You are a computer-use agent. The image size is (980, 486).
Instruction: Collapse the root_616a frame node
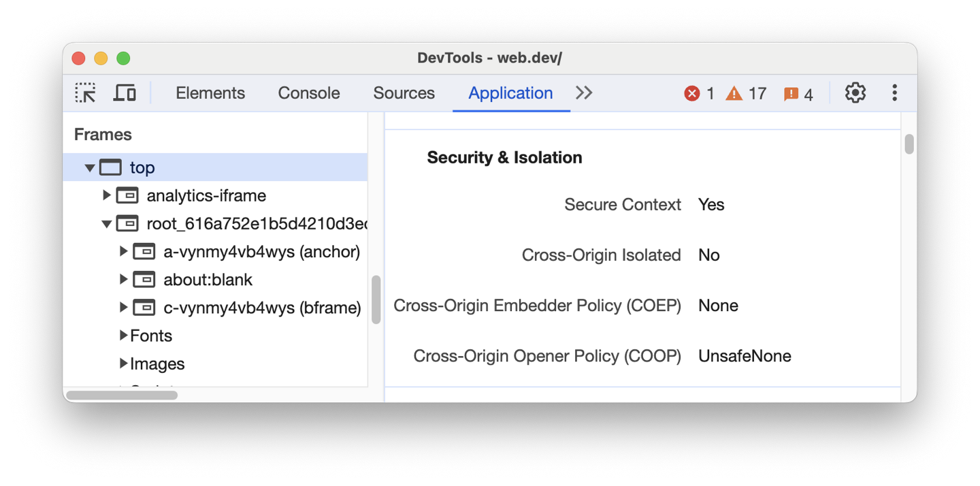point(107,223)
